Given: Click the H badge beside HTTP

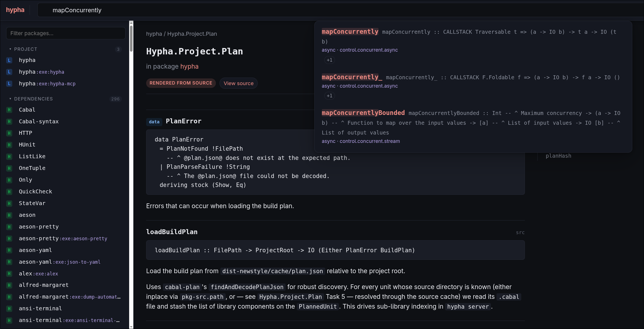Looking at the screenshot, I should 9,133.
